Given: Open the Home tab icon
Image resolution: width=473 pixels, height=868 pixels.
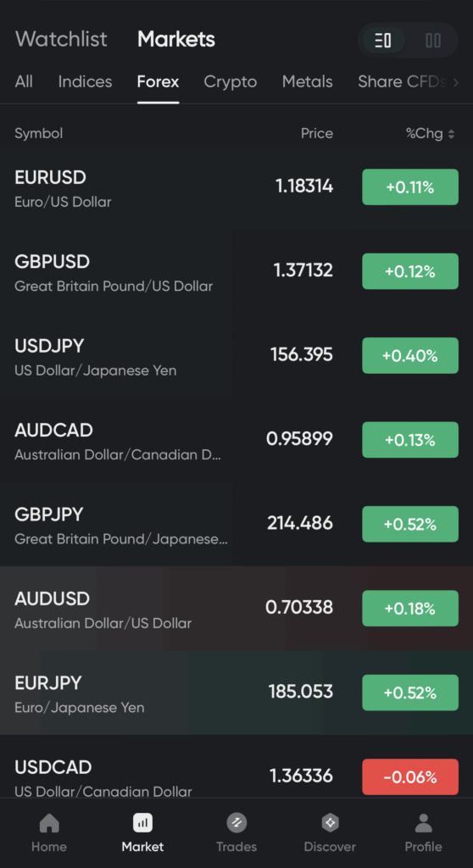Looking at the screenshot, I should coord(48,823).
